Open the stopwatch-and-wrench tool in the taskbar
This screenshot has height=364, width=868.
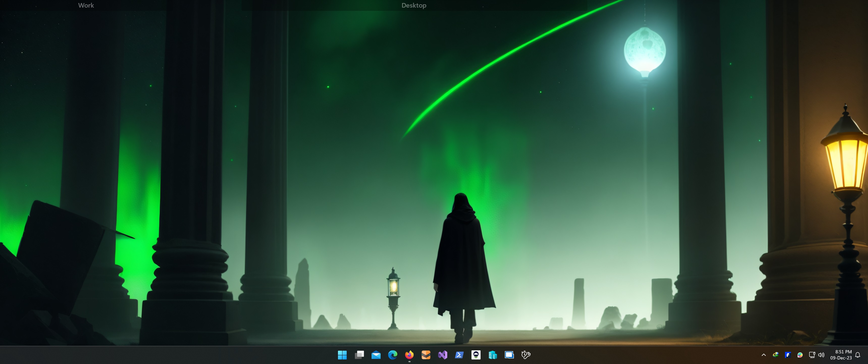coord(526,355)
